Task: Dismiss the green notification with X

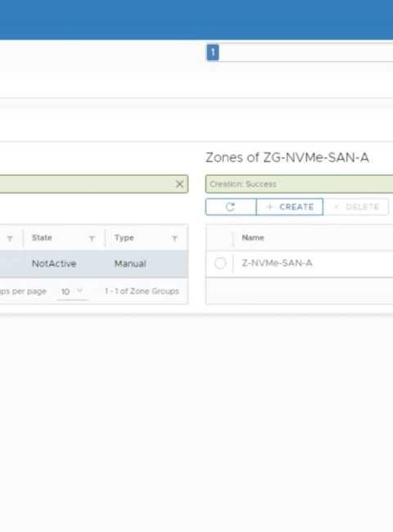Action: pyautogui.click(x=179, y=184)
